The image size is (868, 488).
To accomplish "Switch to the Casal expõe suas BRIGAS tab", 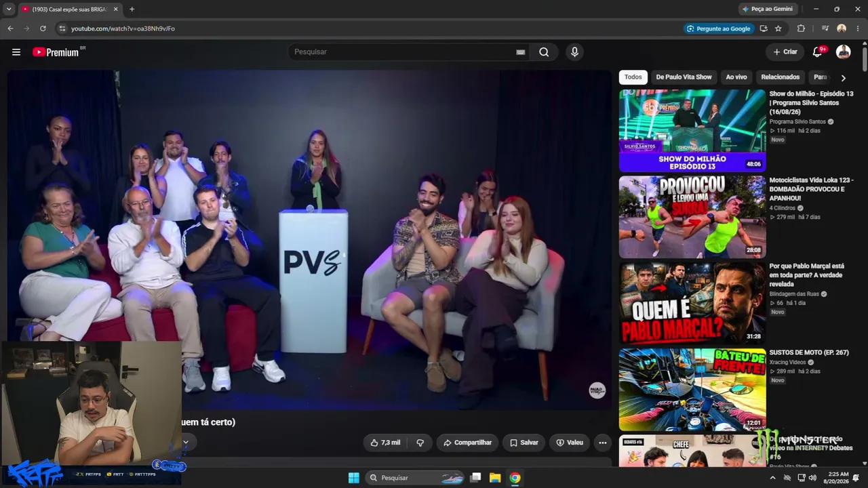I will pos(68,9).
